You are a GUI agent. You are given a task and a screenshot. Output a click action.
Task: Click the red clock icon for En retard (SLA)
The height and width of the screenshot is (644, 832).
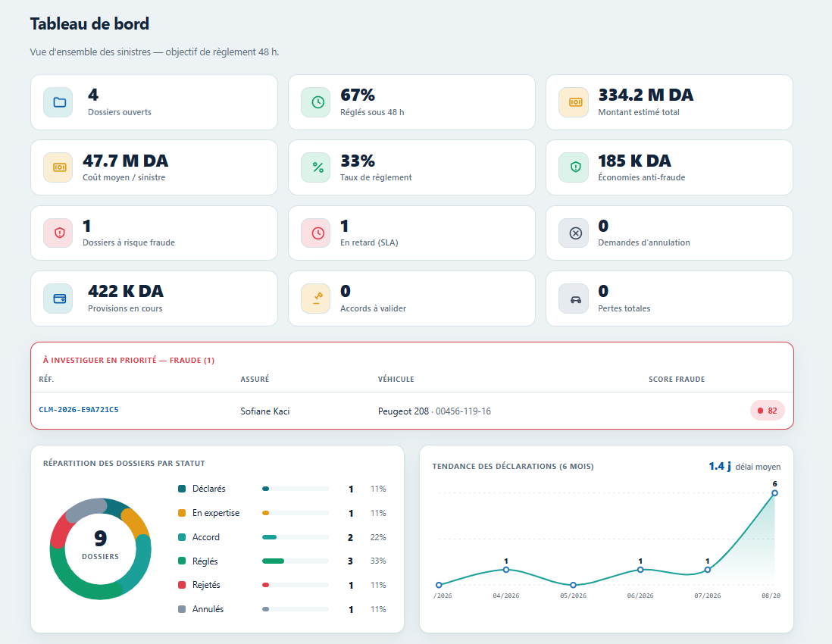(316, 233)
